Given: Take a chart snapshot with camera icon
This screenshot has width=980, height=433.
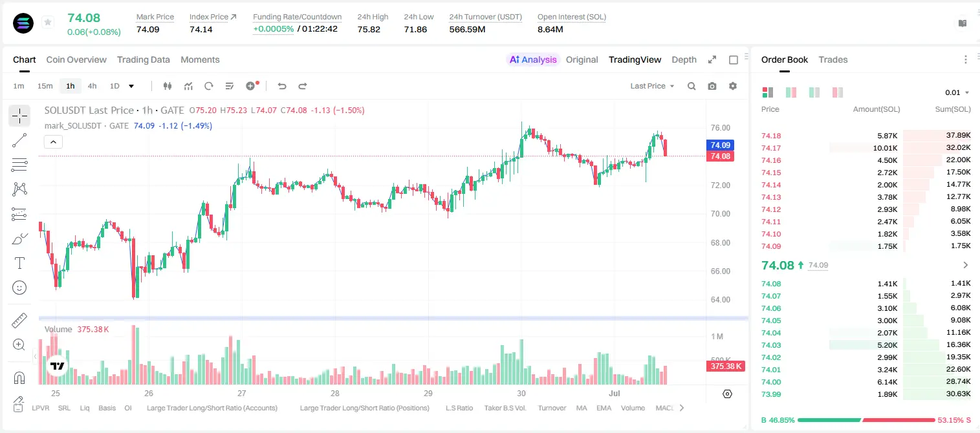Looking at the screenshot, I should click(x=712, y=86).
